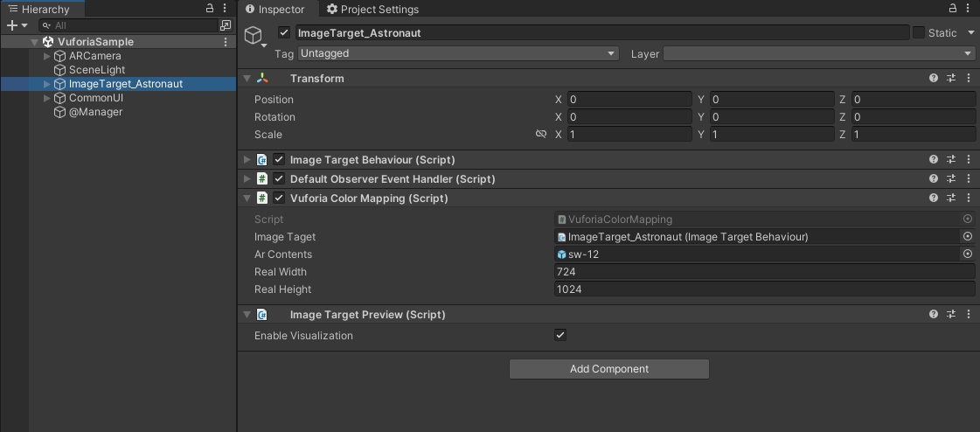
Task: Open the Layer dropdown
Action: [819, 53]
